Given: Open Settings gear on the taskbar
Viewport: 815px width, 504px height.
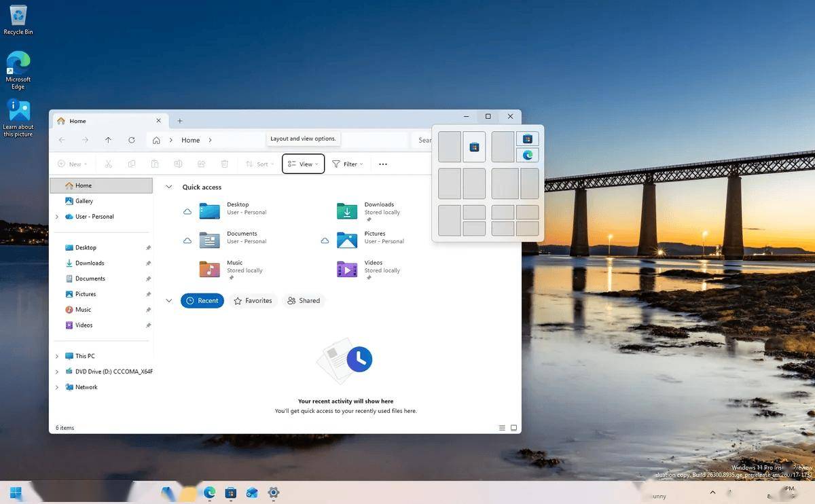Looking at the screenshot, I should 274,492.
